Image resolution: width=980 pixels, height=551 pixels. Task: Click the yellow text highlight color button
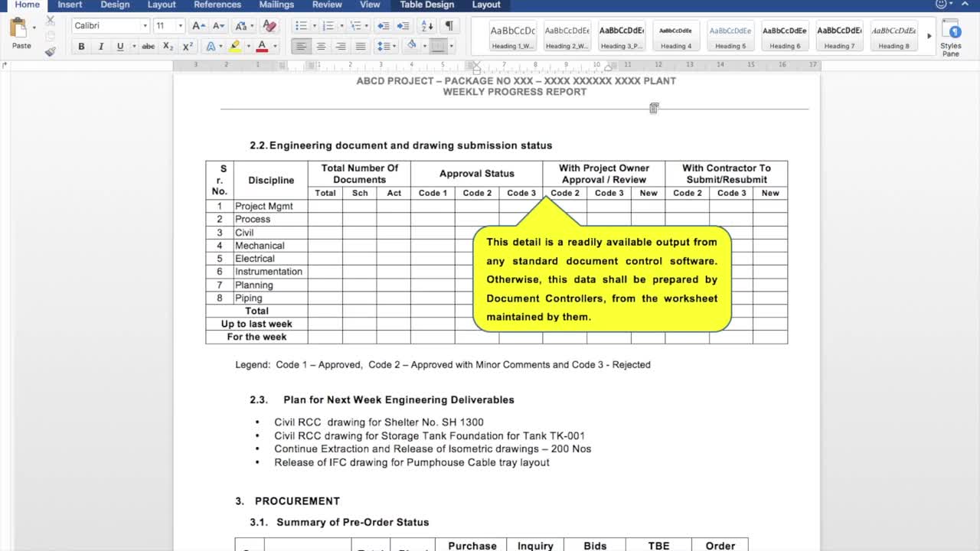pyautogui.click(x=235, y=47)
